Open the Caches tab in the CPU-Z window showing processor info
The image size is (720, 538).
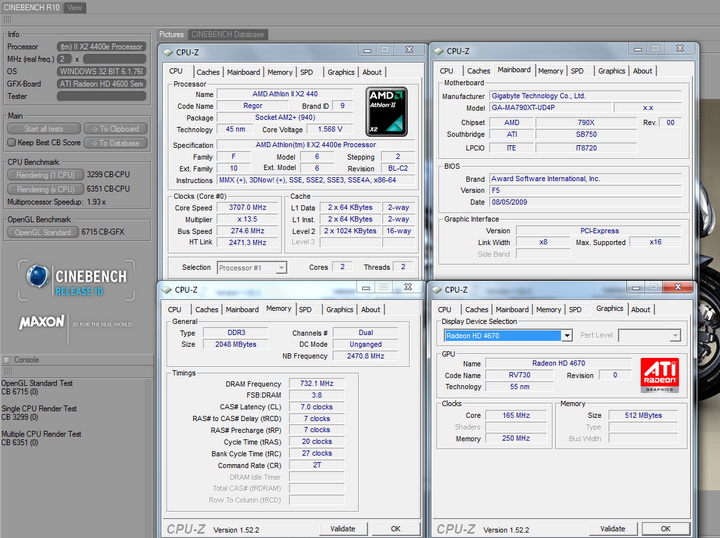(208, 72)
